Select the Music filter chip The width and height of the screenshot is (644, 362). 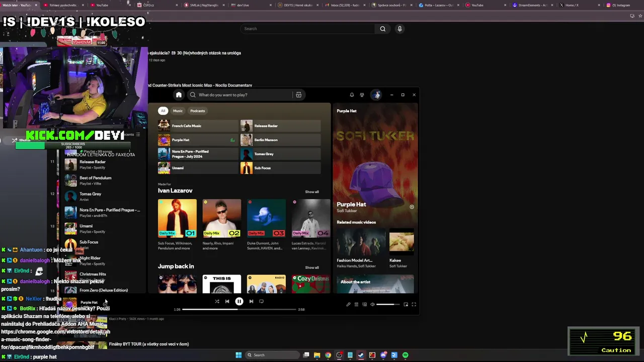click(x=178, y=111)
